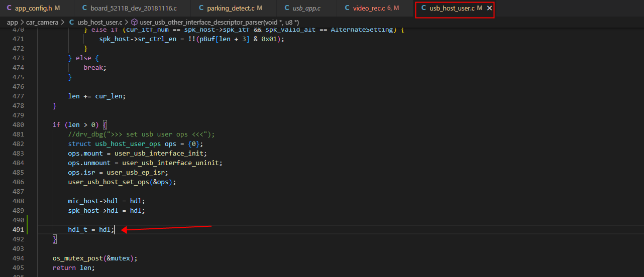
Task: Click the C file icon on usb_host_user.c tab
Action: [423, 9]
